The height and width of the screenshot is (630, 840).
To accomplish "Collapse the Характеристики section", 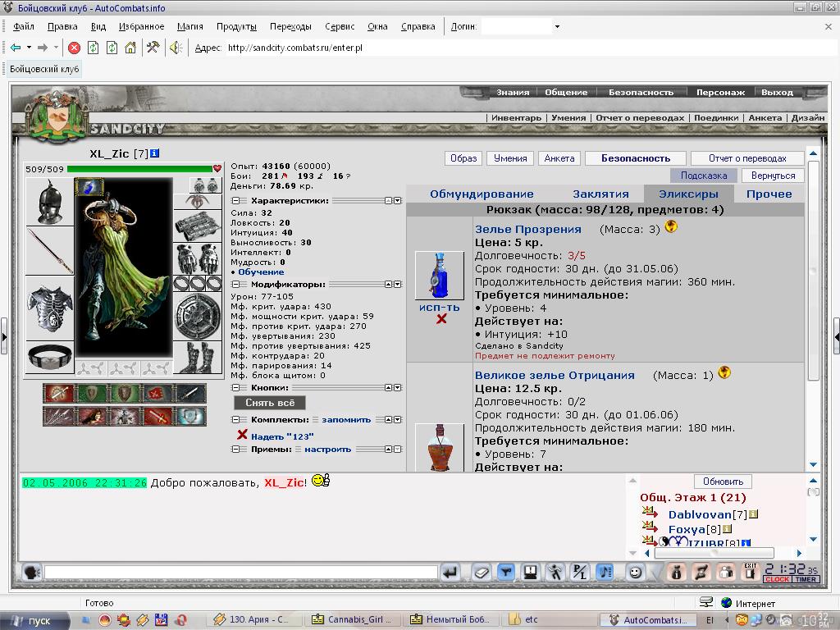I will [235, 201].
